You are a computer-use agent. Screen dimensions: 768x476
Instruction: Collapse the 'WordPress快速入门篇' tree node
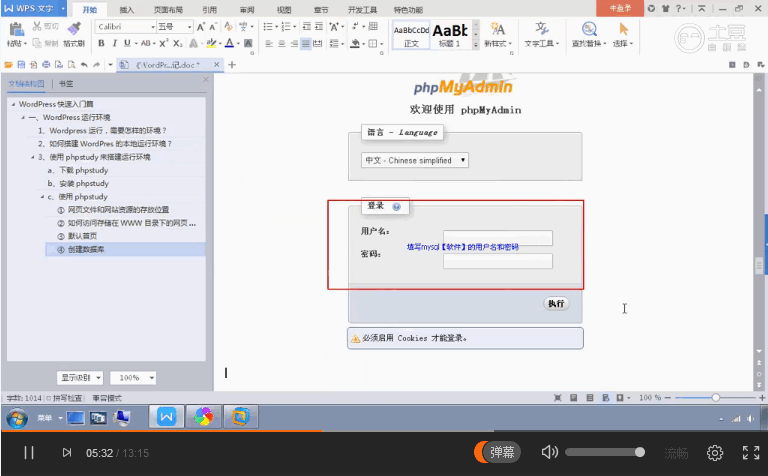[x=13, y=104]
